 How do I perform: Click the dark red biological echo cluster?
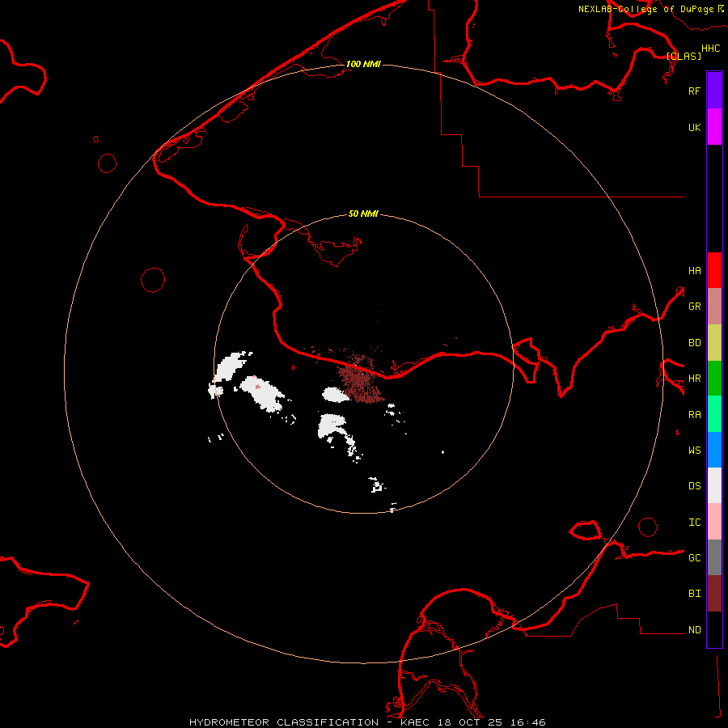click(361, 380)
